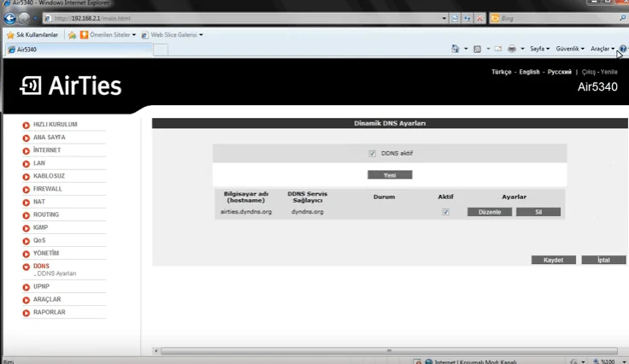The image size is (629, 364).
Task: Switch language to English
Action: click(530, 72)
